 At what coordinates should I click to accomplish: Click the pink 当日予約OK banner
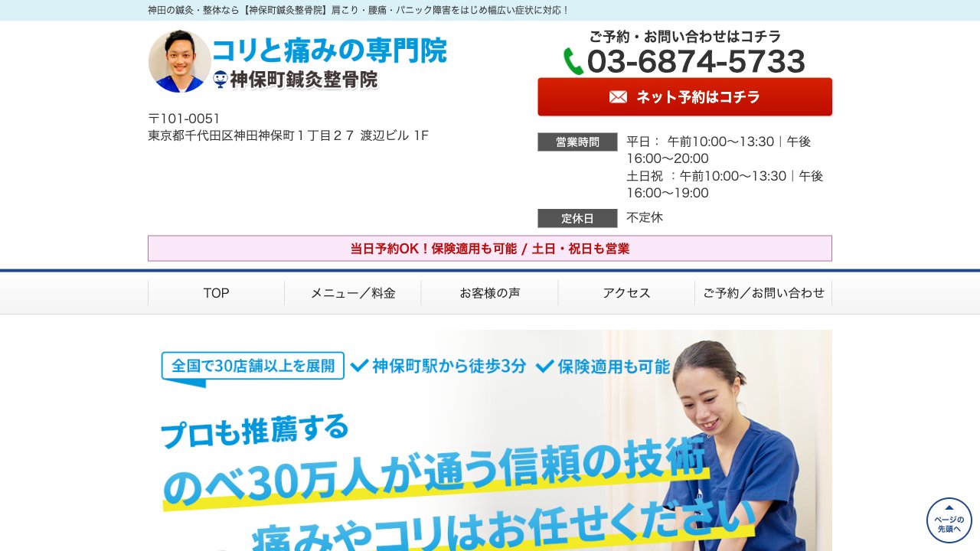click(x=489, y=248)
